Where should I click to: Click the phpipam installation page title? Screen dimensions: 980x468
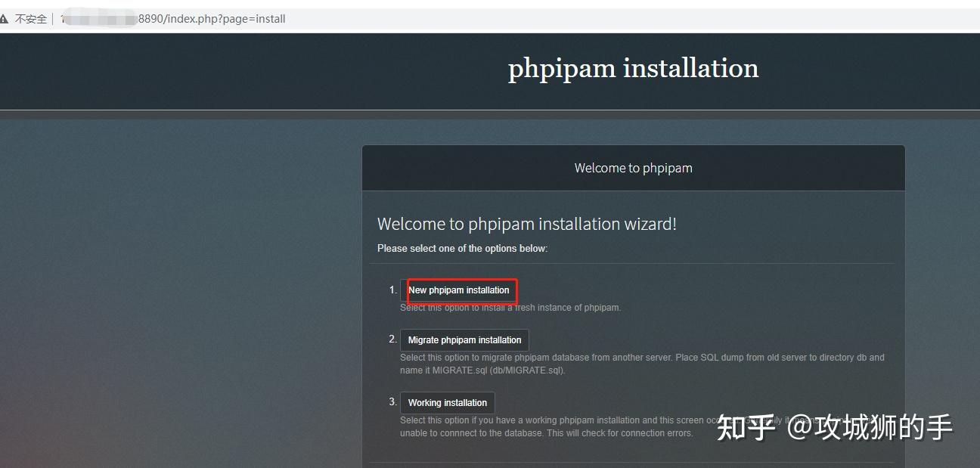(x=633, y=69)
